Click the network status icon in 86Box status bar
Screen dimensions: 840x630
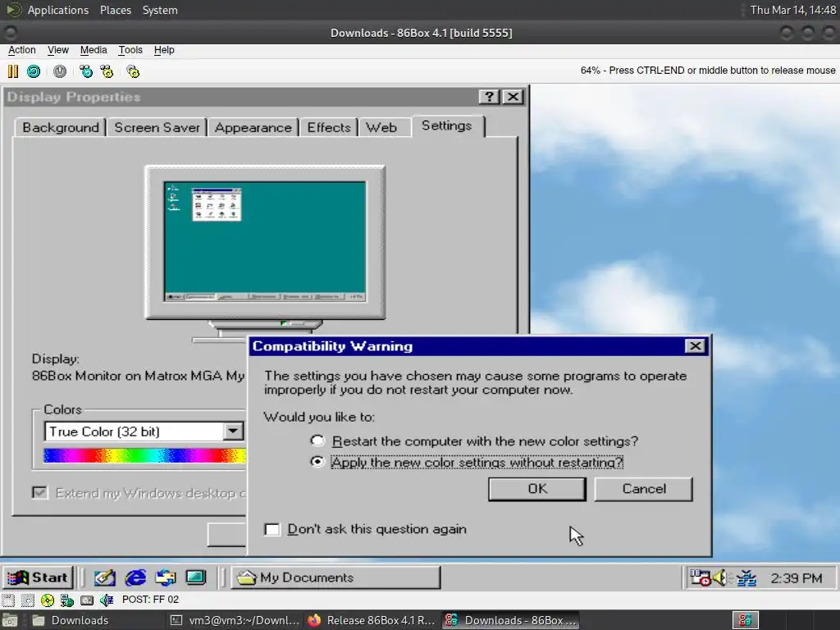pyautogui.click(x=67, y=600)
